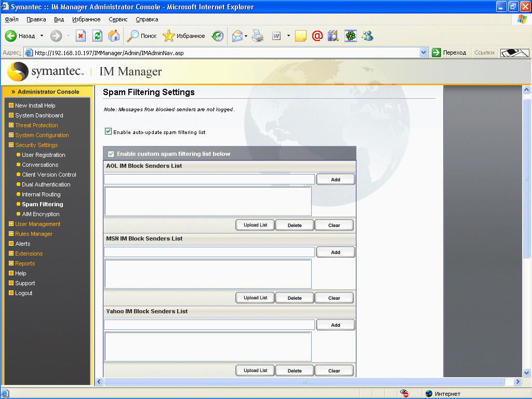Click the vertical scrollbar down arrow

click(x=526, y=373)
